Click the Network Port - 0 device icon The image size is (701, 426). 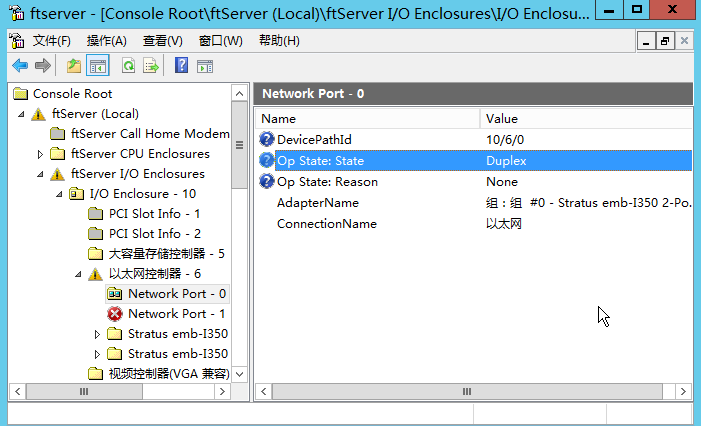(115, 294)
